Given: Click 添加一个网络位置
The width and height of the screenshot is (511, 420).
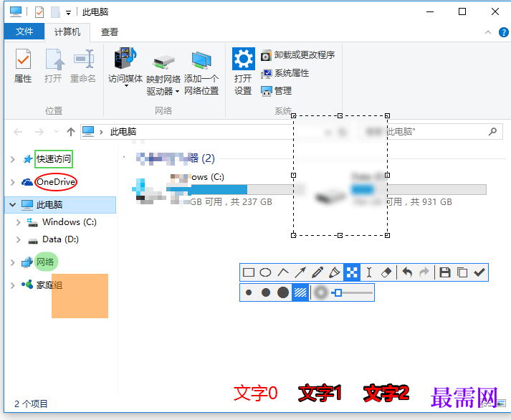Looking at the screenshot, I should click(201, 72).
